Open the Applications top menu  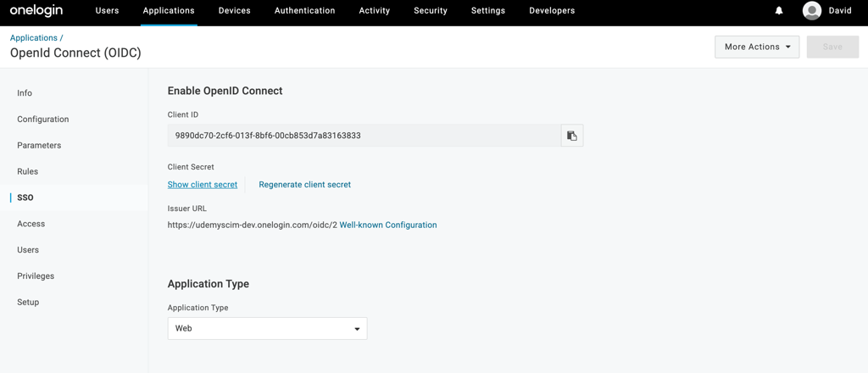tap(169, 10)
